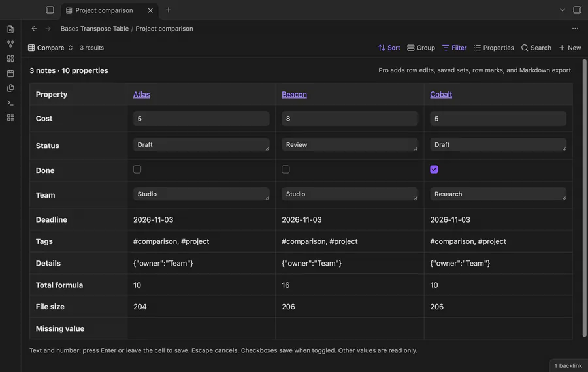Open a new tab with plus icon
Screen dimensions: 588x372
click(x=169, y=10)
